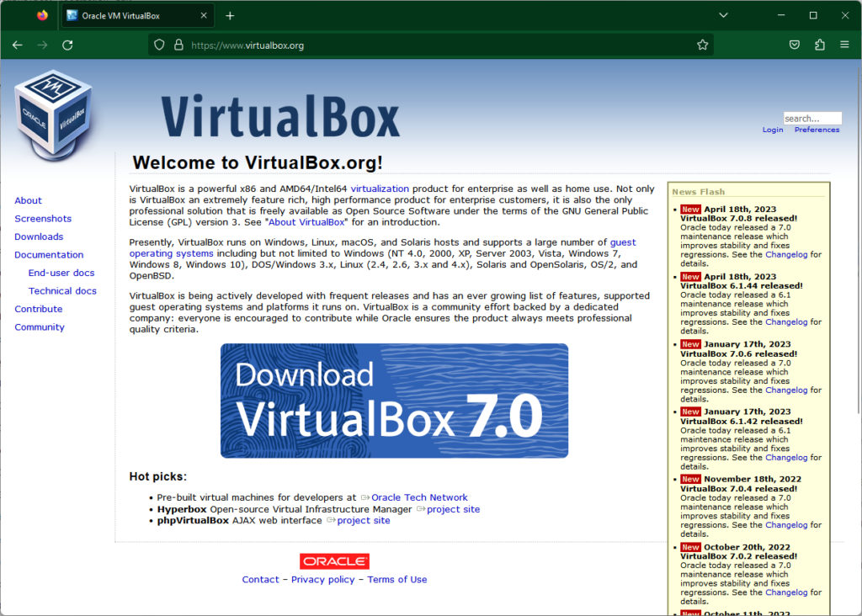This screenshot has height=616, width=862.
Task: Open a new tab with the plus button
Action: click(x=230, y=16)
